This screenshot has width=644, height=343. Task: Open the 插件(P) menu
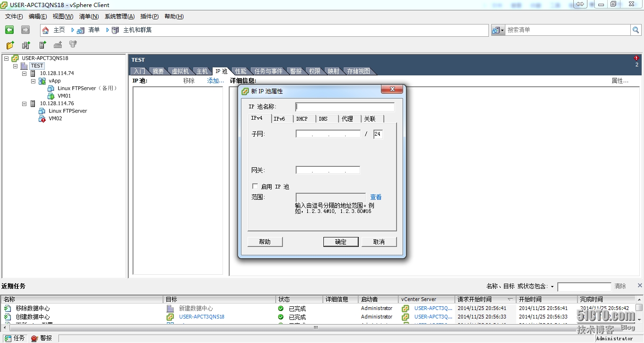point(149,16)
